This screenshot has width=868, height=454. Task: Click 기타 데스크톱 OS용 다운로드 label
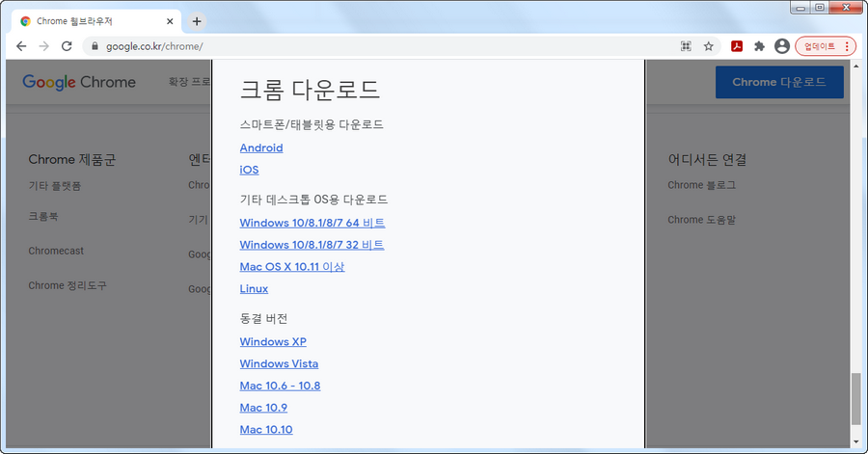[x=313, y=200]
